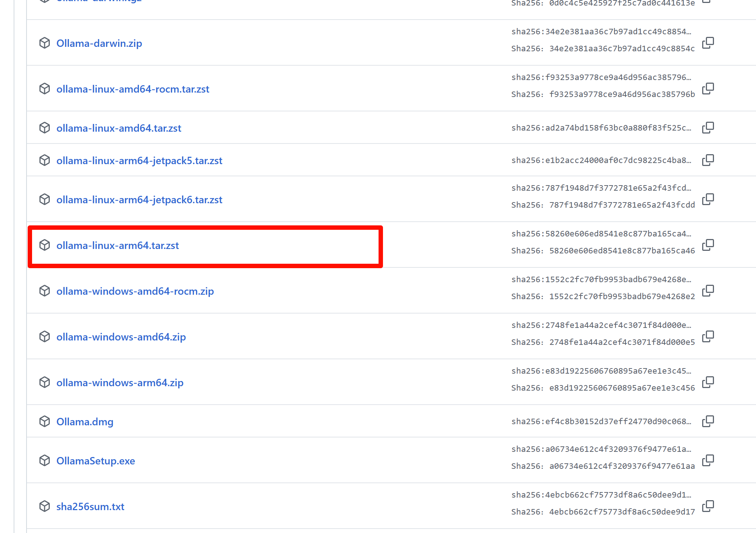
Task: Copy SHA256 of ollama-linux-arm64.tar.zst
Action: click(x=708, y=245)
